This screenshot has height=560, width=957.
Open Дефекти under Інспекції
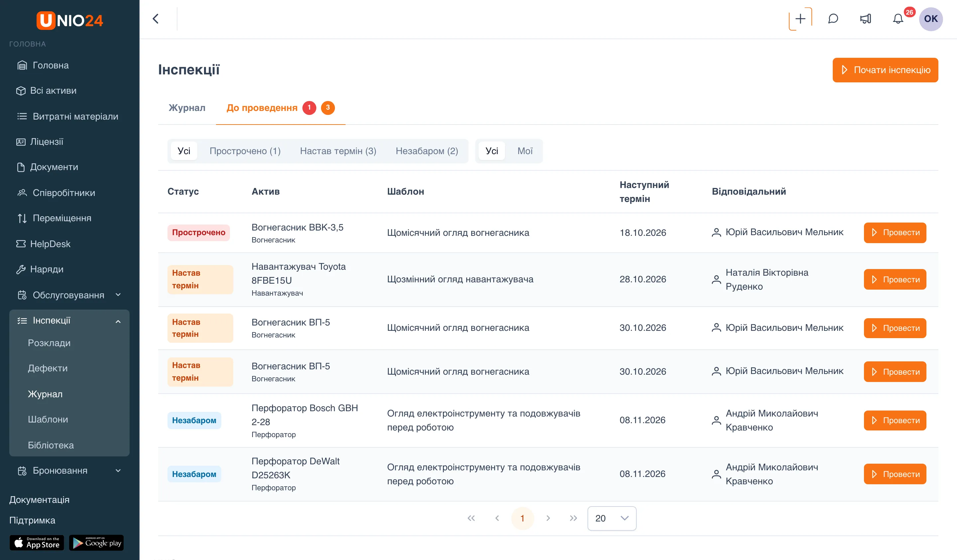tap(48, 368)
